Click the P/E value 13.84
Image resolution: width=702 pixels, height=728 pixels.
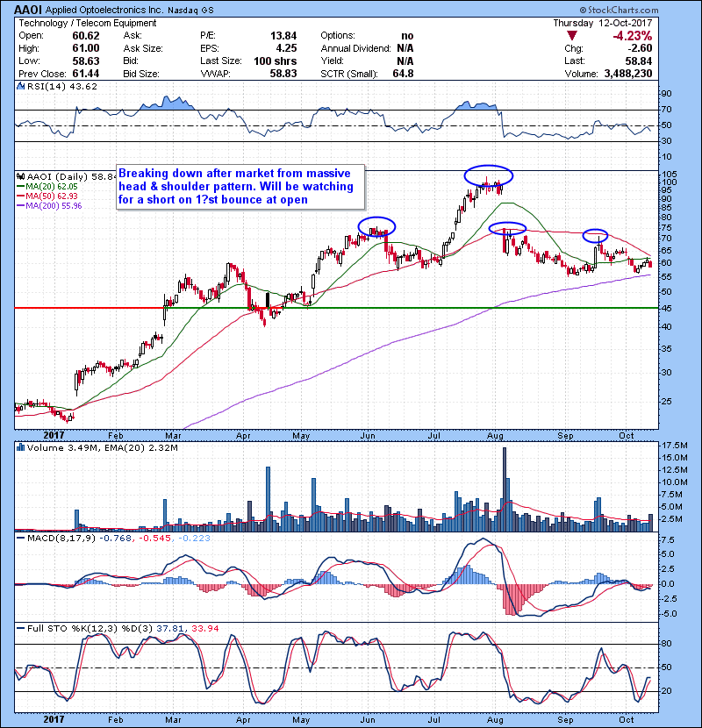click(283, 36)
